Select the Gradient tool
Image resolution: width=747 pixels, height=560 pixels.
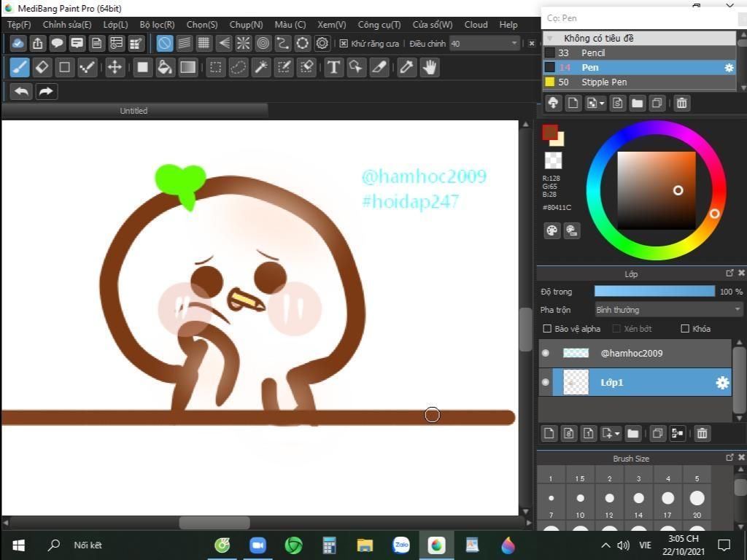pos(187,67)
